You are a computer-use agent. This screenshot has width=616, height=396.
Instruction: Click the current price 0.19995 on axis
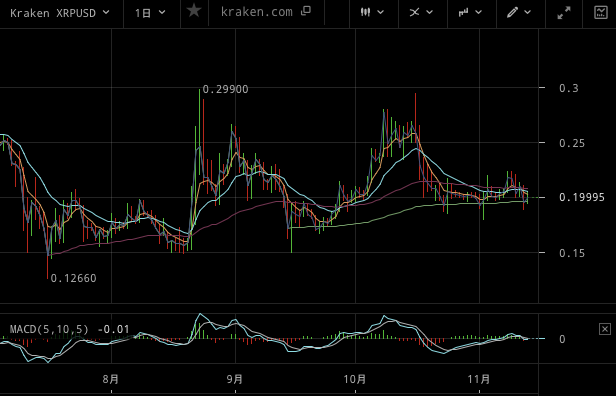582,197
